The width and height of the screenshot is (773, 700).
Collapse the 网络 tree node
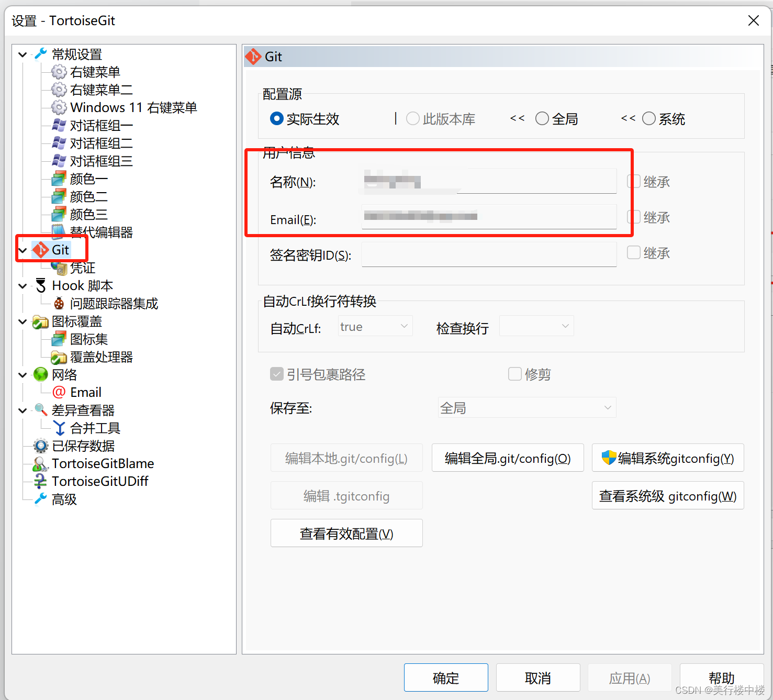pyautogui.click(x=23, y=375)
